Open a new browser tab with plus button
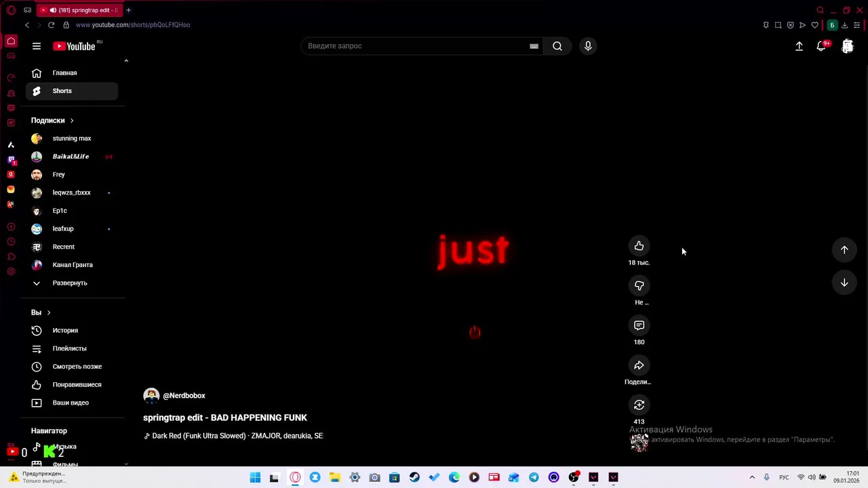The height and width of the screenshot is (488, 868). click(128, 10)
